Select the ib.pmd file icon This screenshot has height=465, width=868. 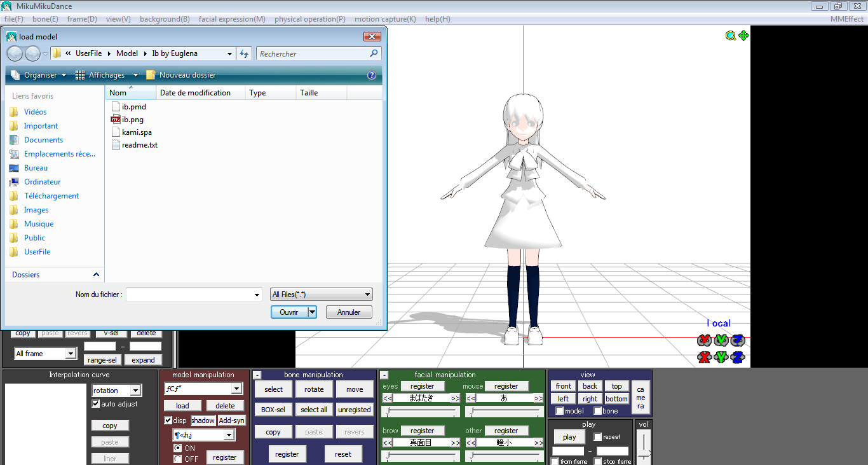coord(116,107)
